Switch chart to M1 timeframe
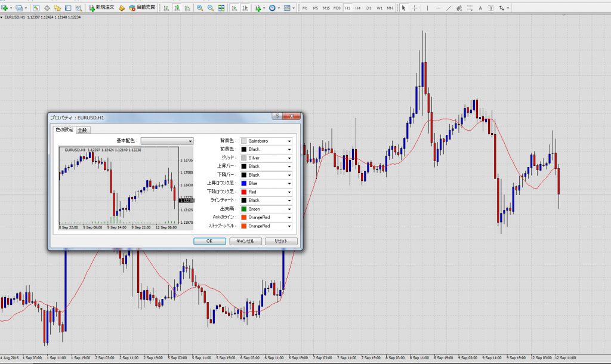Screen dimensions: 611x364 coord(305,8)
